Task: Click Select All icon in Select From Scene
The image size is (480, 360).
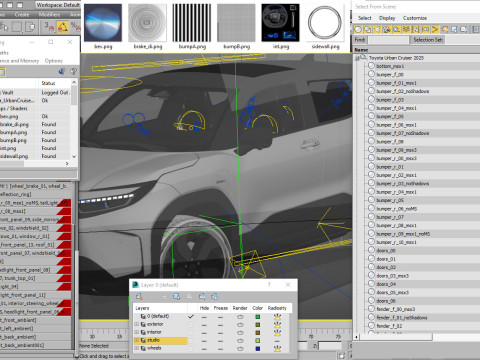Action: (x=445, y=29)
